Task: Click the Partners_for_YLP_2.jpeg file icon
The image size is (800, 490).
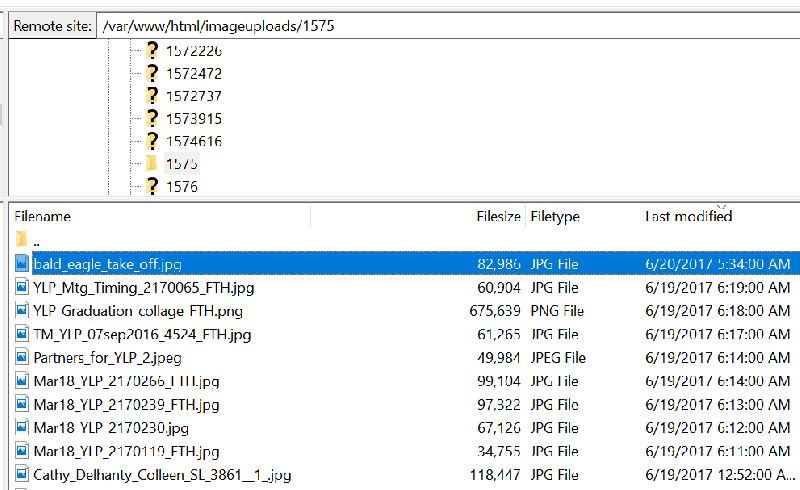Action: (22, 357)
